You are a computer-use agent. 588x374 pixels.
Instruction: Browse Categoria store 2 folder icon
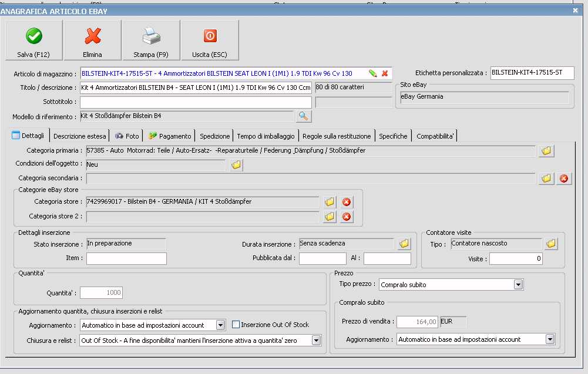(330, 217)
